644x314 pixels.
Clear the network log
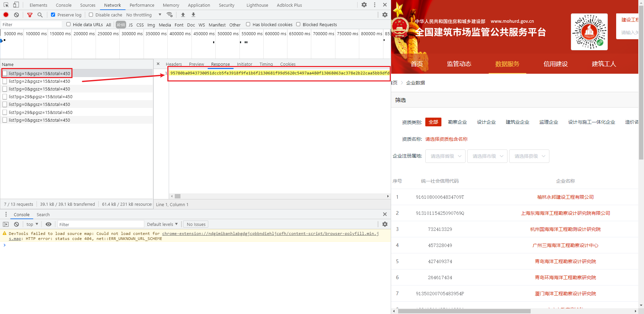(16, 15)
